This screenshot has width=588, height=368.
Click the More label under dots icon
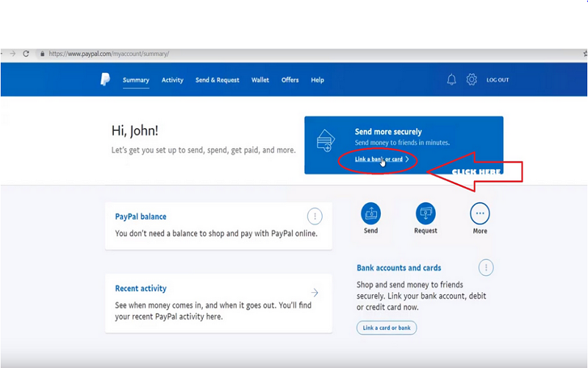click(x=480, y=231)
